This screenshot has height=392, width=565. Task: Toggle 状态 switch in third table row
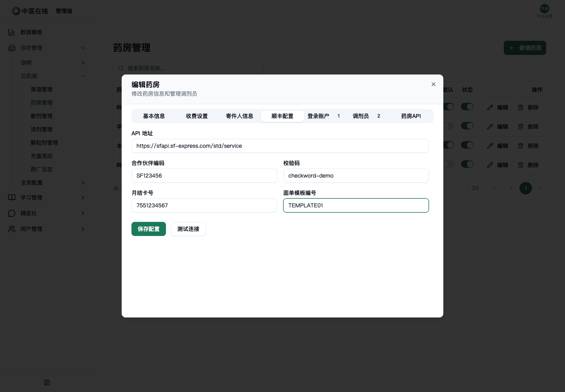pos(467,145)
